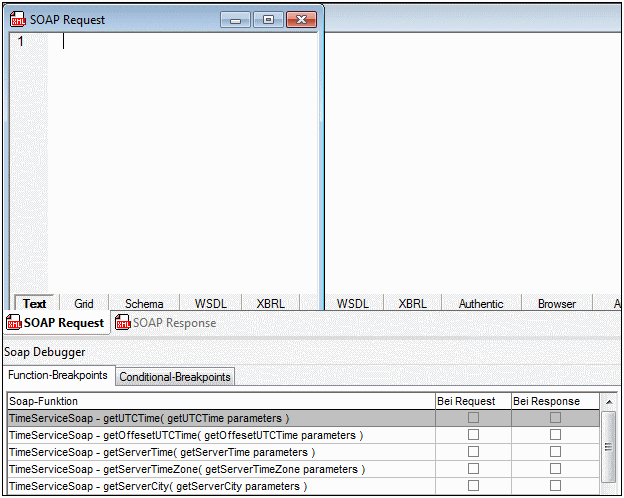Open the Schema view tab

click(144, 304)
